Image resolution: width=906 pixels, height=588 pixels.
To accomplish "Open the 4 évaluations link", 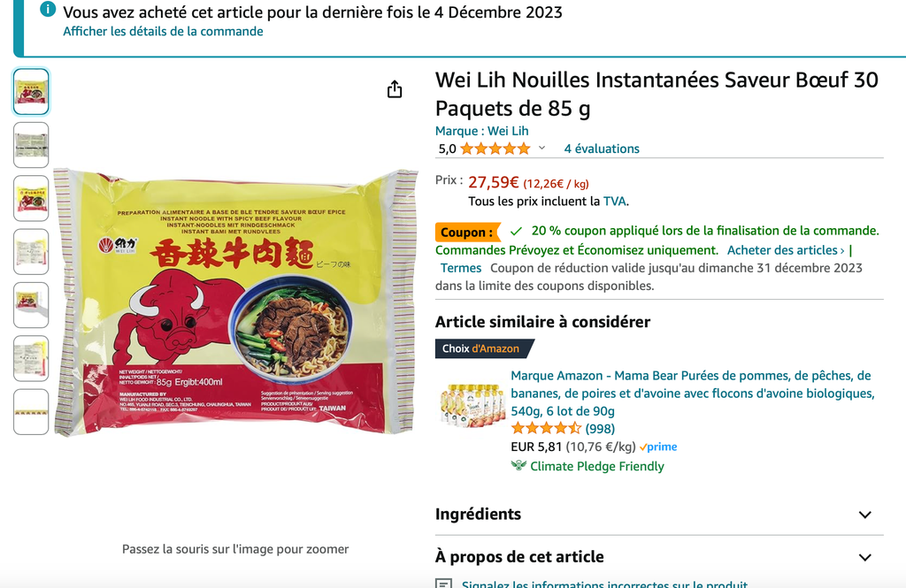I will (602, 149).
